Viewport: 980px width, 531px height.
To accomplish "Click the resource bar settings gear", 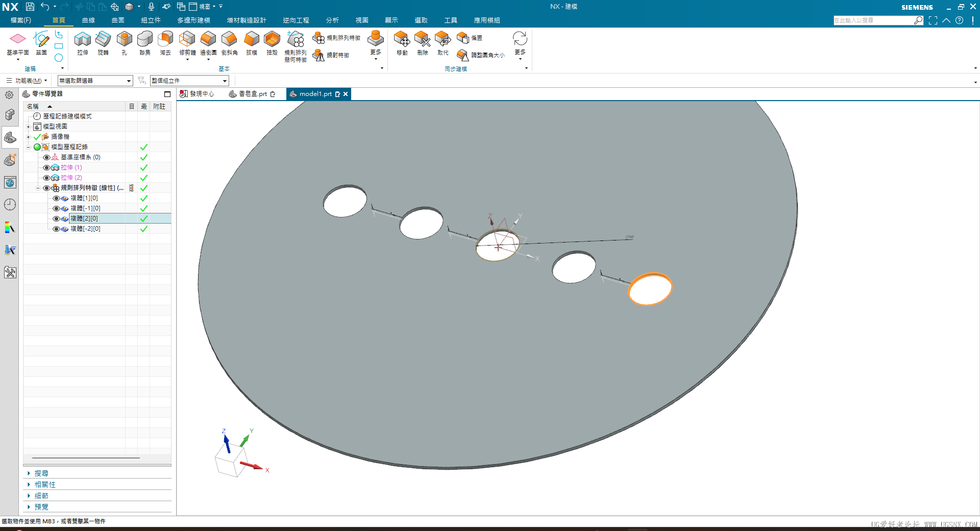I will [9, 94].
